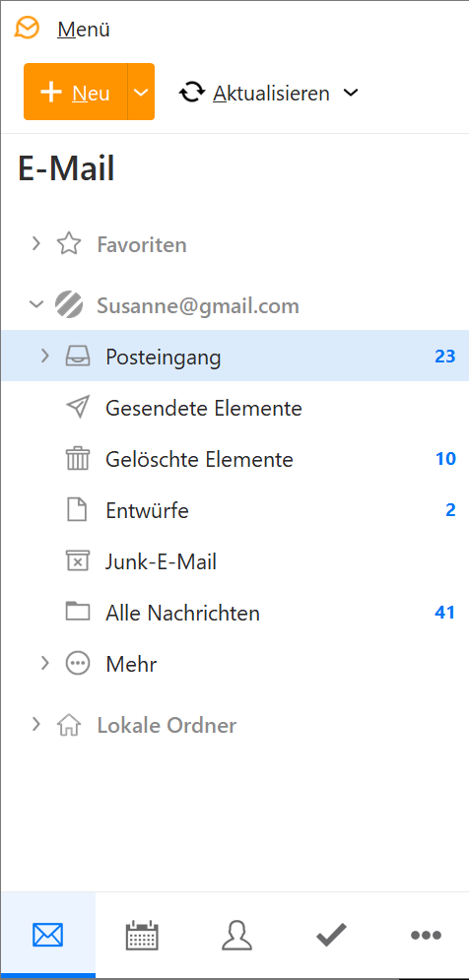Click the orange Neu button
This screenshot has width=469, height=980.
(76, 92)
